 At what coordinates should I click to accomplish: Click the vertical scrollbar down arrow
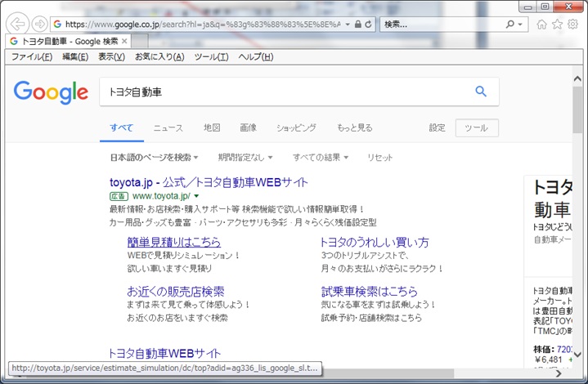(x=577, y=355)
